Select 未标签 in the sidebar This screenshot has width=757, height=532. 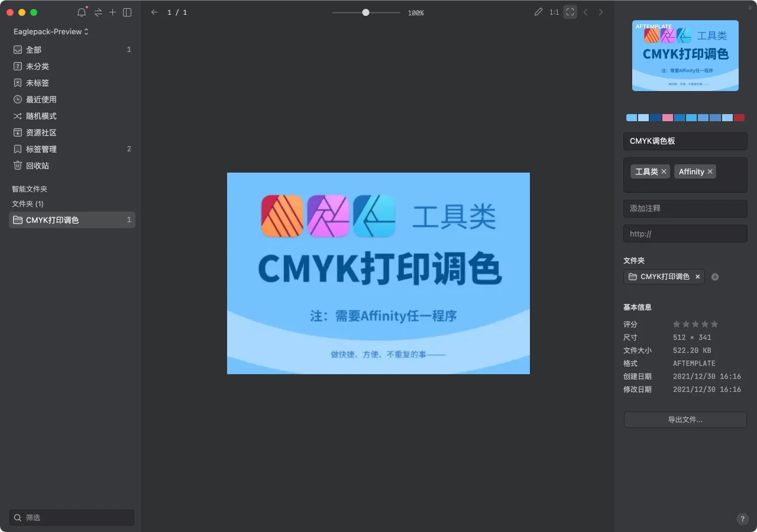pos(72,83)
